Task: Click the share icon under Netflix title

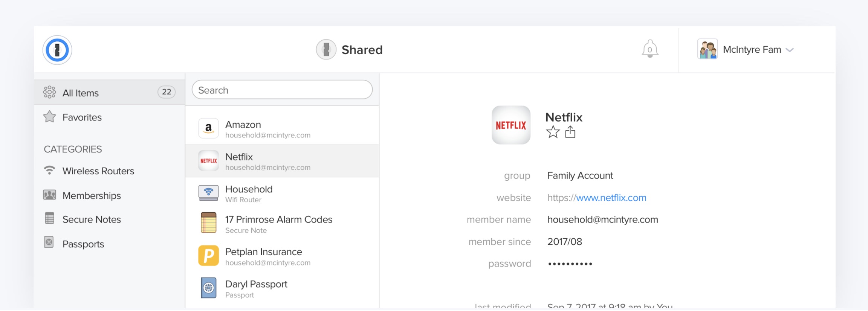Action: click(x=570, y=132)
